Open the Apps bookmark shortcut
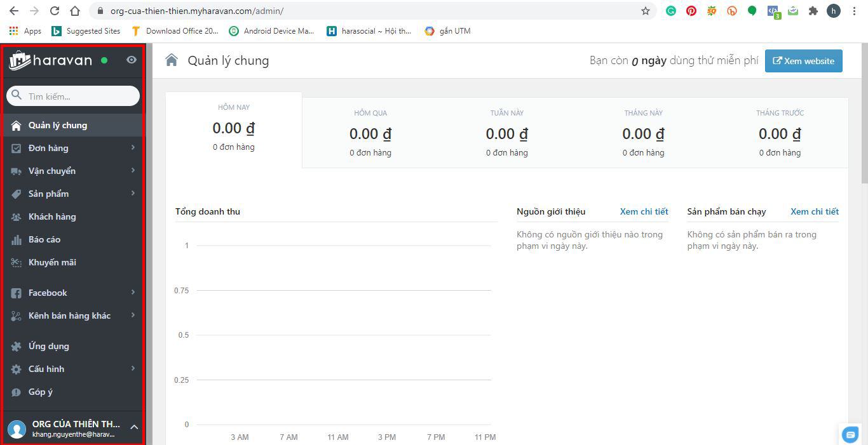The height and width of the screenshot is (445, 868). (25, 31)
